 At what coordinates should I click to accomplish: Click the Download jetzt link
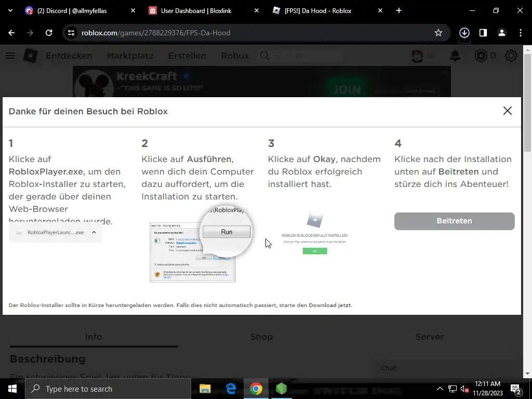click(x=330, y=305)
